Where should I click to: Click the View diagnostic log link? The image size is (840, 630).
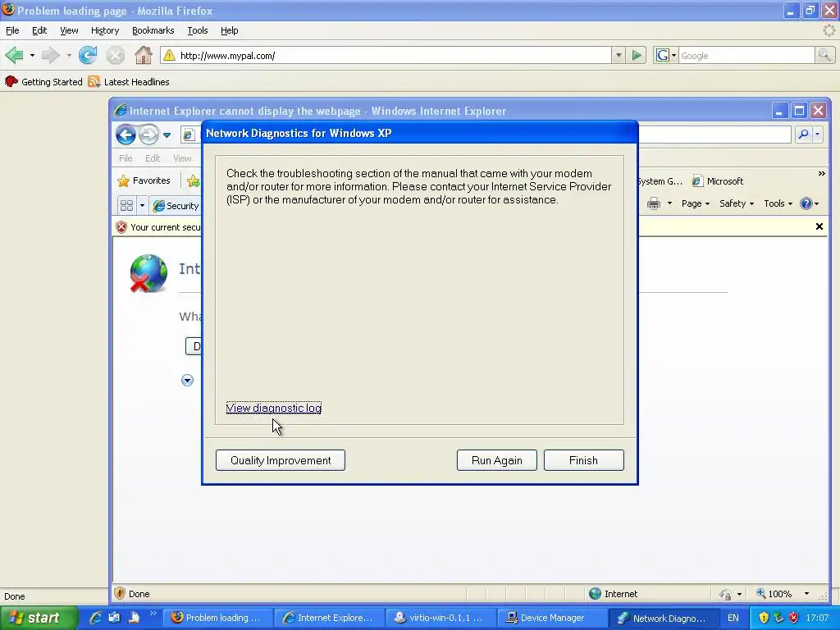pyautogui.click(x=274, y=409)
